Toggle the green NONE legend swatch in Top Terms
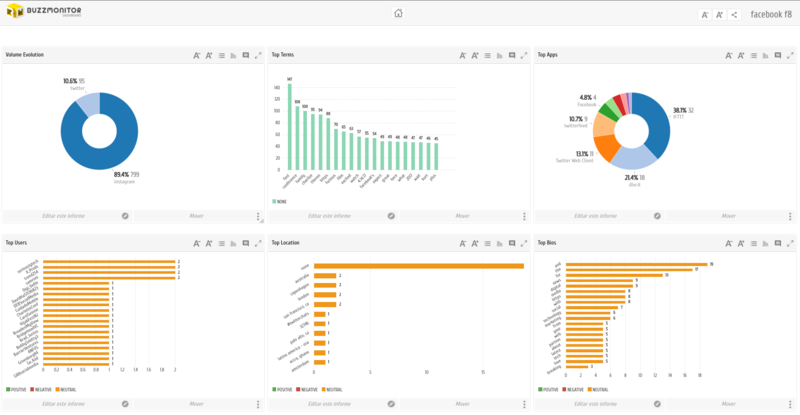The image size is (800, 415). [274, 202]
